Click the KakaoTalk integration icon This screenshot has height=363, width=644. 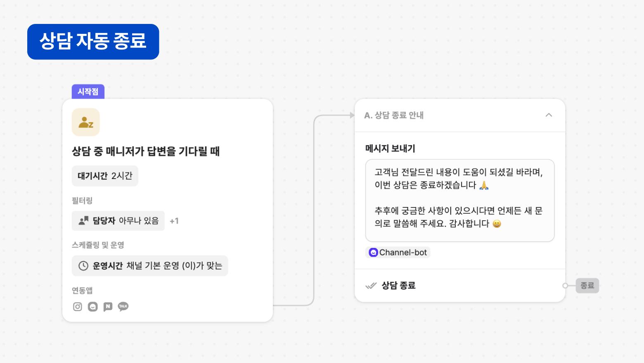tap(123, 306)
